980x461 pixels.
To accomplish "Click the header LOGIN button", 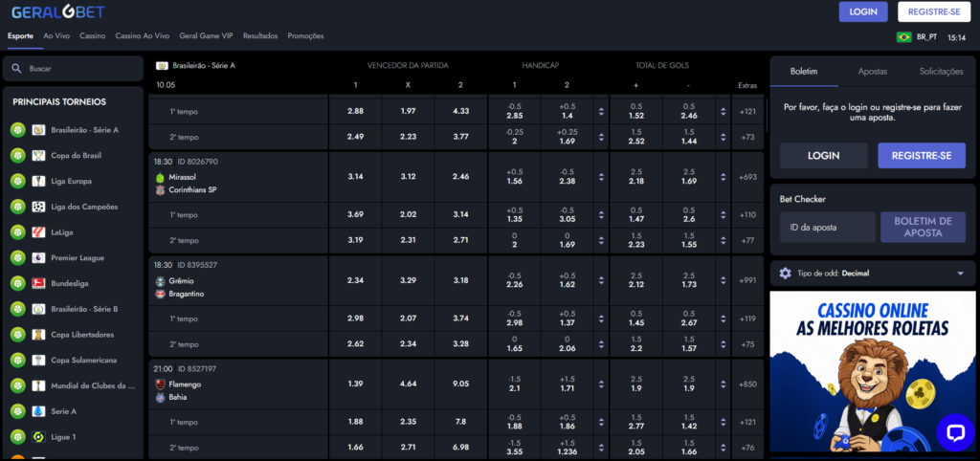I will (863, 11).
